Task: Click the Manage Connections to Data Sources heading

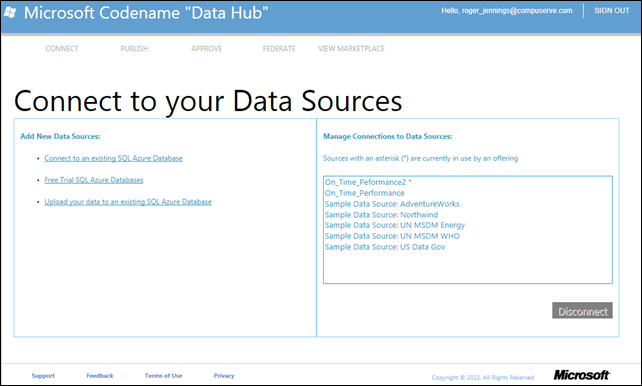Action: [388, 136]
